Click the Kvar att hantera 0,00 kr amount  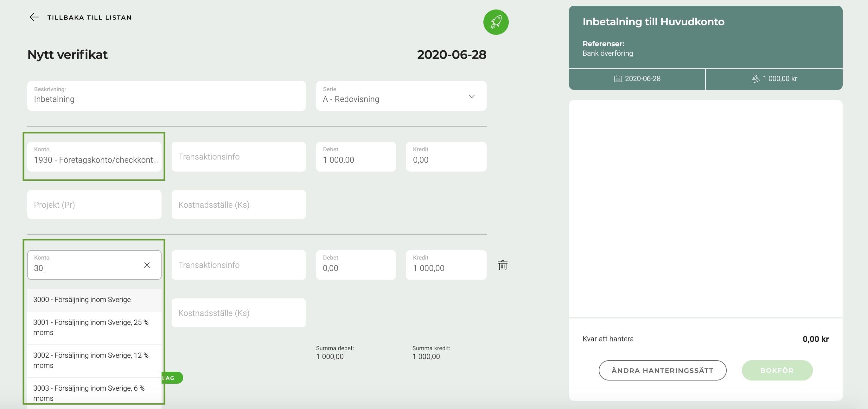[815, 339]
